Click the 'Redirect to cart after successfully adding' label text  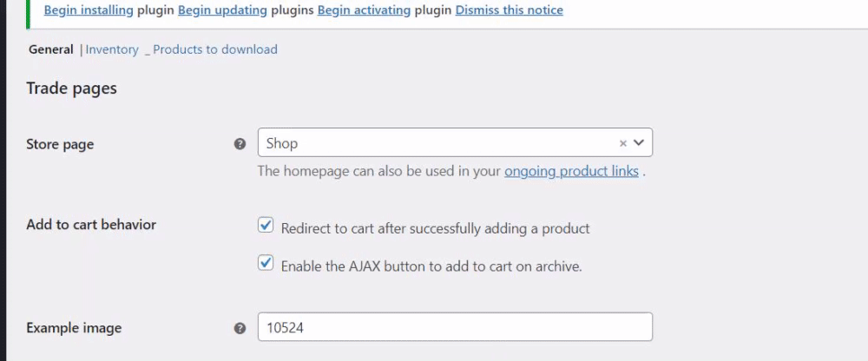(435, 228)
